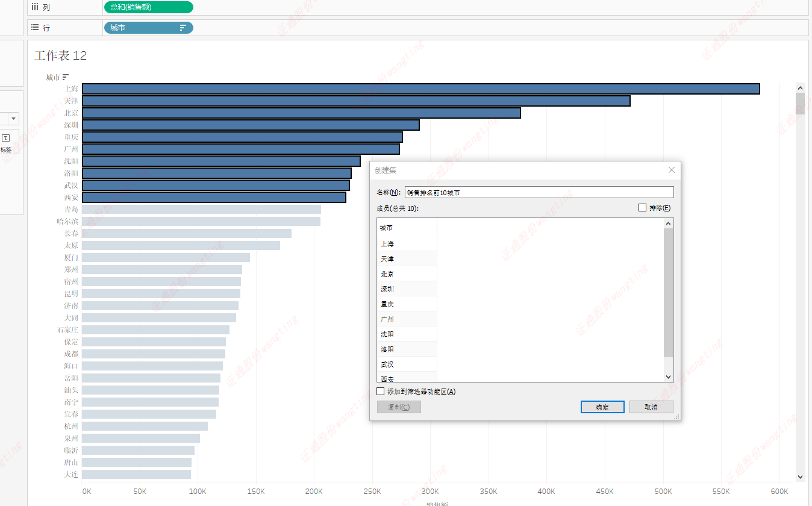Click the chart view vertical scrollbar thumb
The height and width of the screenshot is (506, 812).
[x=800, y=104]
